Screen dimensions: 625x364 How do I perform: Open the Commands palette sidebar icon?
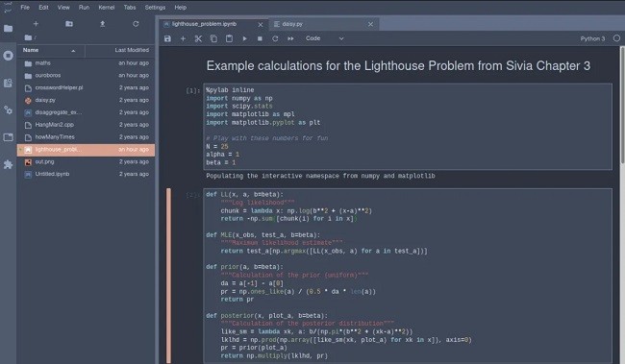click(x=8, y=83)
